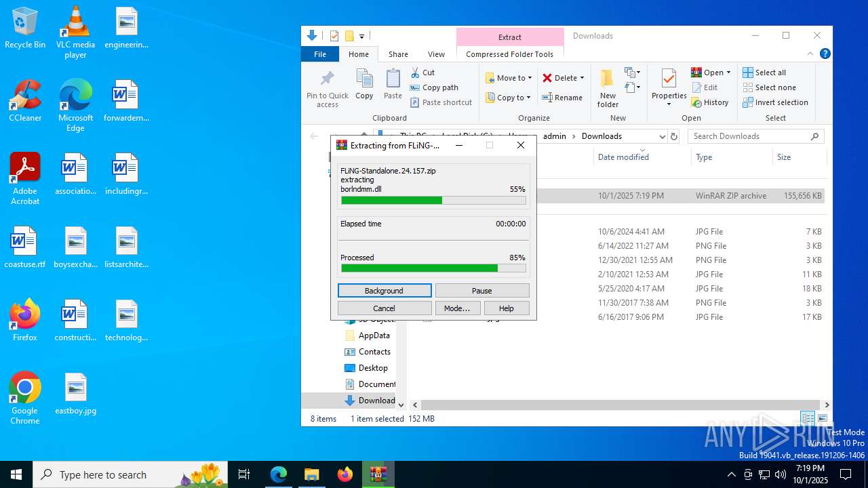The image size is (868, 488).
Task: Expand the New item dropdown in ribbon
Action: [x=633, y=73]
